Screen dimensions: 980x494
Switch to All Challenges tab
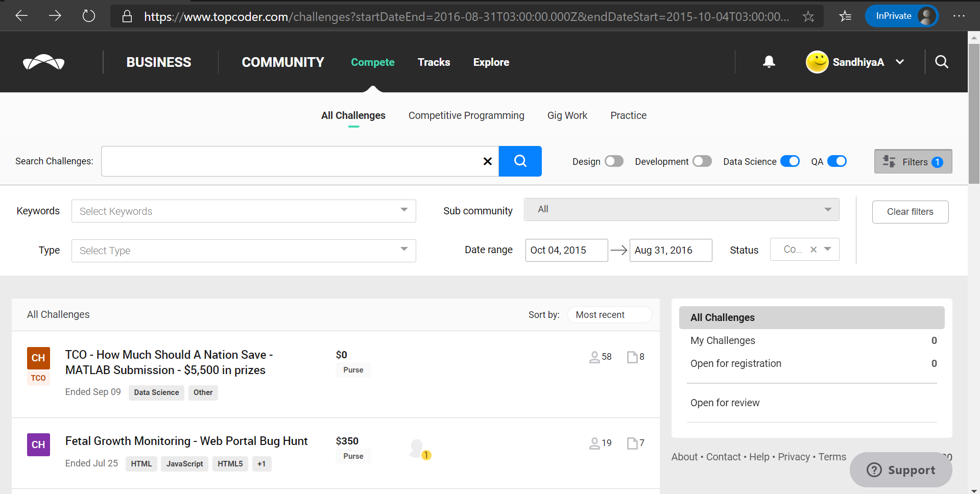(x=353, y=115)
